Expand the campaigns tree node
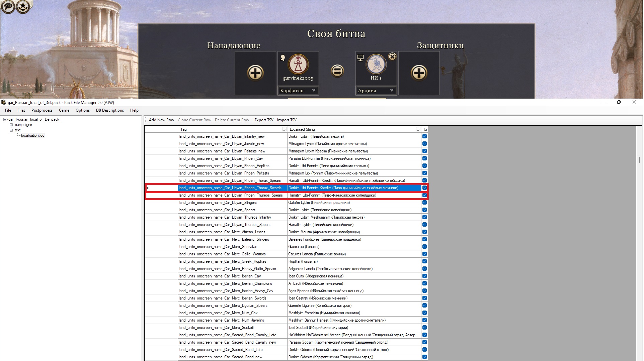Image resolution: width=644 pixels, height=361 pixels. coord(11,125)
